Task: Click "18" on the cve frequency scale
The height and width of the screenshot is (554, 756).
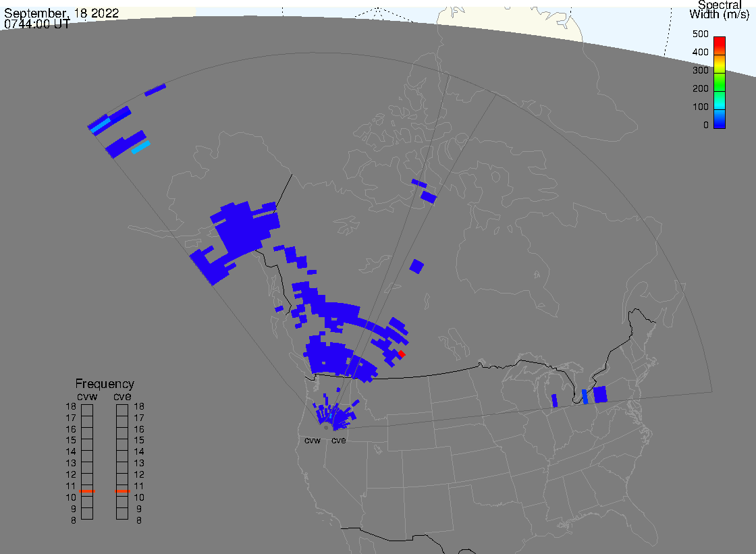Action: coord(139,406)
